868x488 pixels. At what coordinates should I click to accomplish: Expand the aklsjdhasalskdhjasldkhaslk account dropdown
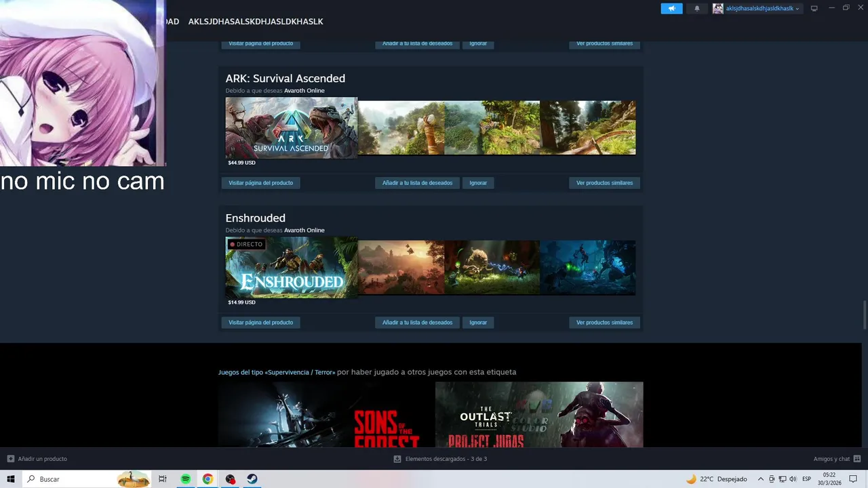pos(762,8)
